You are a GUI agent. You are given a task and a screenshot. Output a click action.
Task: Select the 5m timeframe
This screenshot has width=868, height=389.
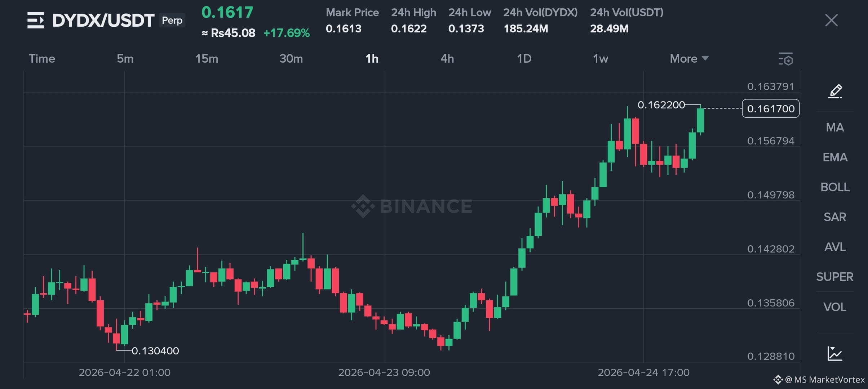coord(125,59)
